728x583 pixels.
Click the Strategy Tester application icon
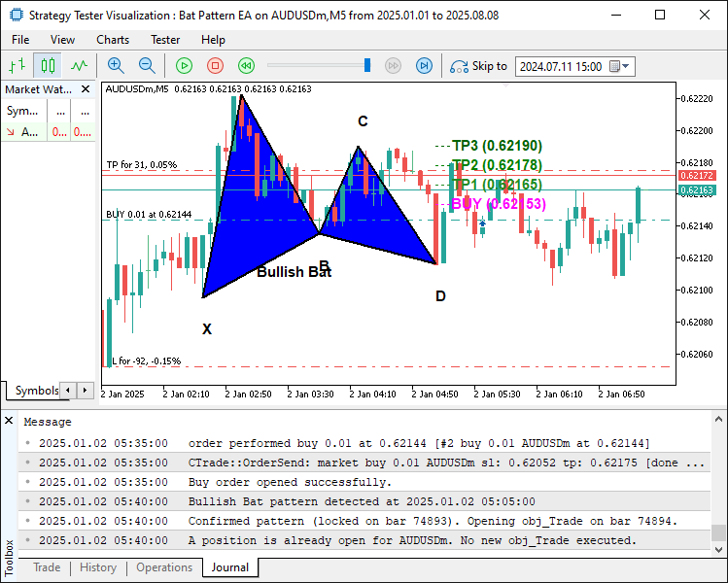(16, 16)
